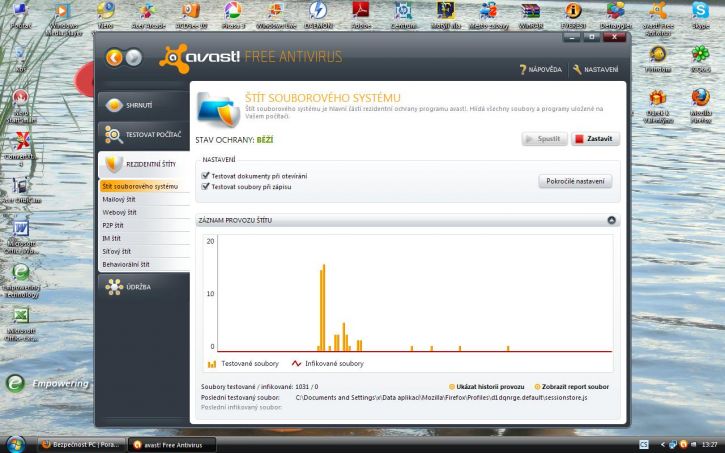Screen dimensions: 725x453
Task: Select IM štít in sidebar
Action: point(144,238)
